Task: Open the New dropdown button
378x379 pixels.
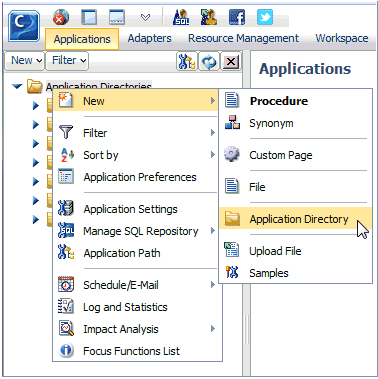Action: (25, 61)
